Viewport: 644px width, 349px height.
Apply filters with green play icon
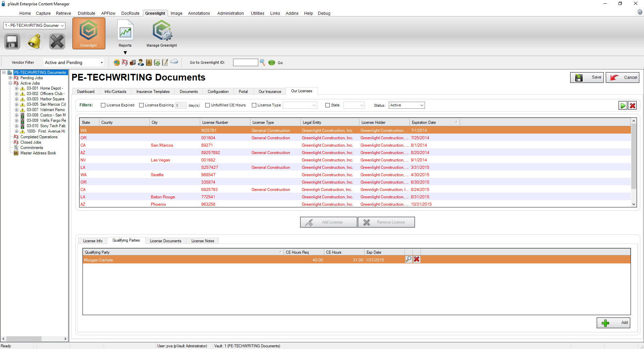pyautogui.click(x=623, y=106)
